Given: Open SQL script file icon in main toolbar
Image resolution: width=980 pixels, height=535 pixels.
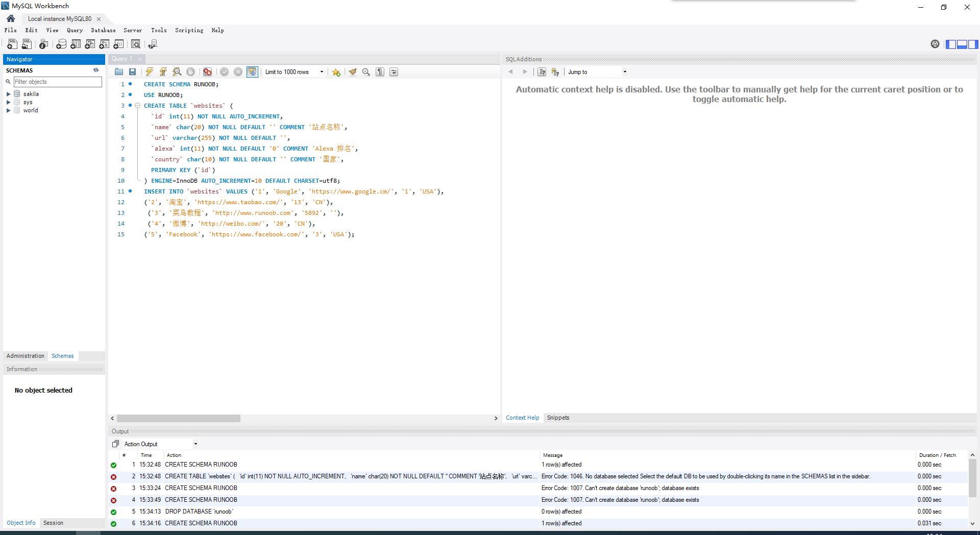Looking at the screenshot, I should [x=27, y=44].
